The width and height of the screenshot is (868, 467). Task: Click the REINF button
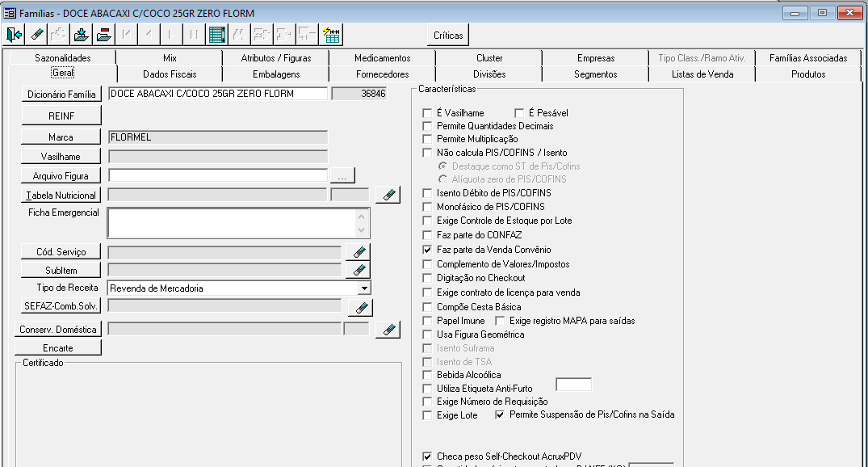[x=61, y=116]
